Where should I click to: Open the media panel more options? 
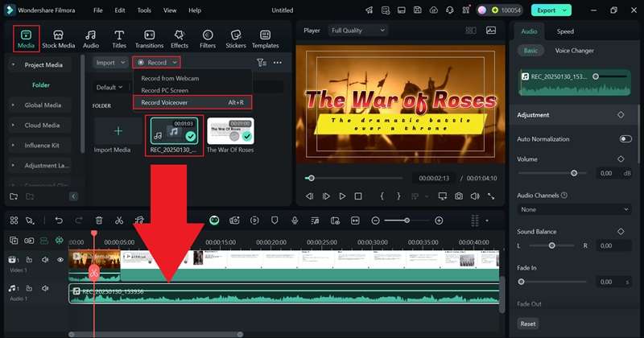pyautogui.click(x=278, y=63)
